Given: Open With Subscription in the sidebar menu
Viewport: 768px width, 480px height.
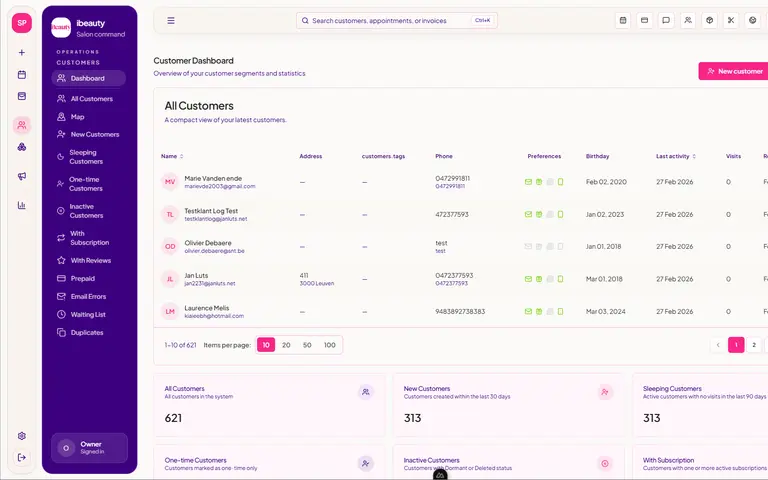Looking at the screenshot, I should click(x=88, y=238).
